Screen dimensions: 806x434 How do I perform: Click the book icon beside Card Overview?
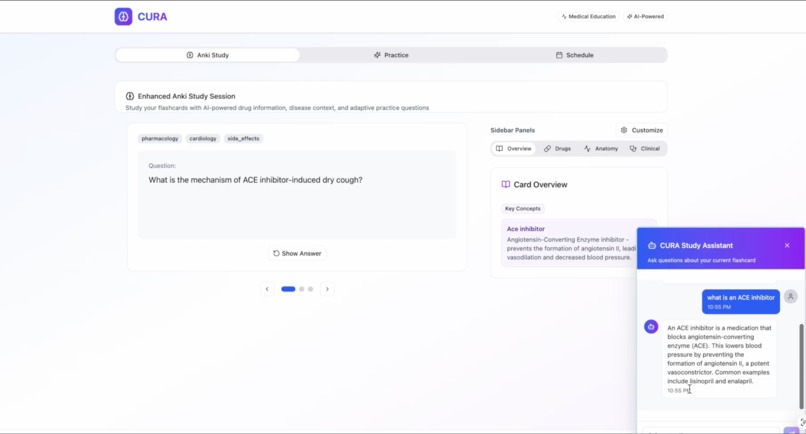[506, 185]
